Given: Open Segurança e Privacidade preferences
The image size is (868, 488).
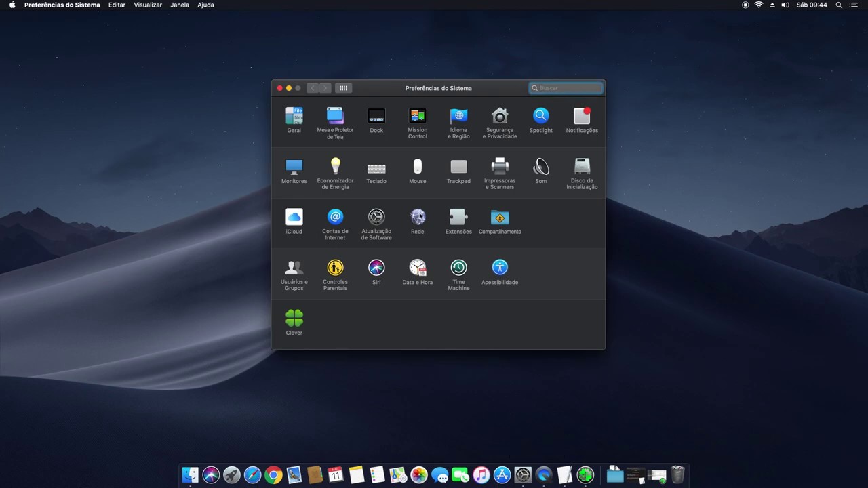Looking at the screenshot, I should point(500,123).
